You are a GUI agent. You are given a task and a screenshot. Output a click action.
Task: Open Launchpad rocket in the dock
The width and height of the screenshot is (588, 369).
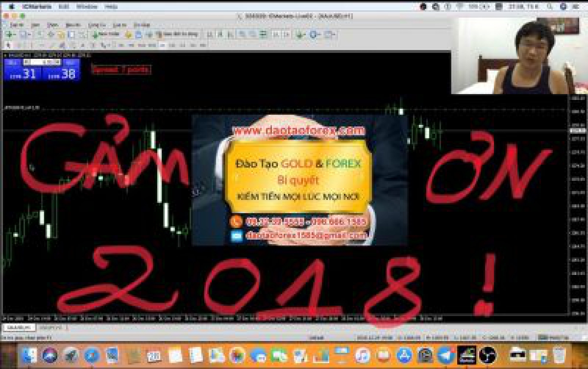[x=71, y=355]
